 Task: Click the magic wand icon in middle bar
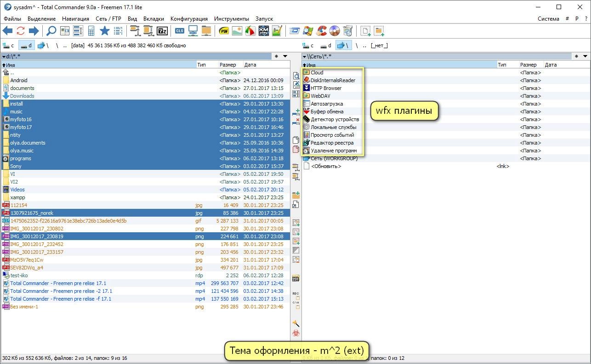coord(296,324)
